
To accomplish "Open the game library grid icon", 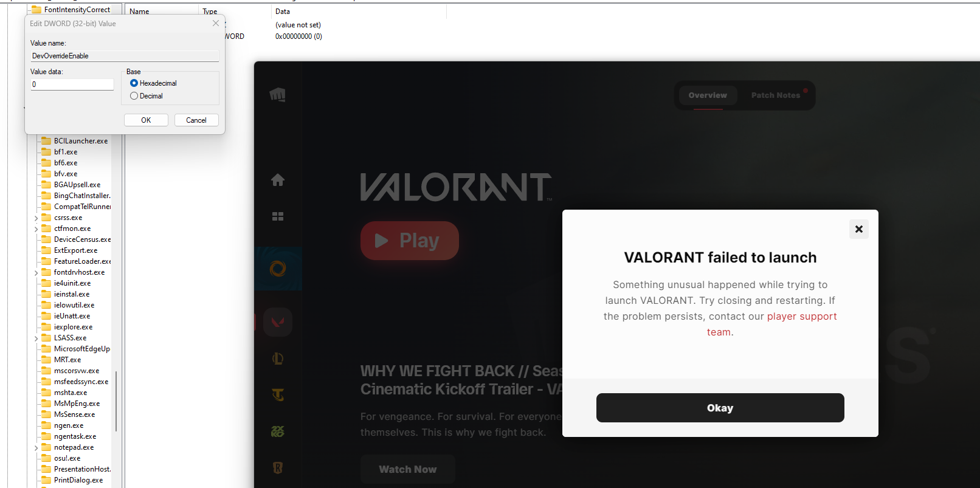I will [x=278, y=216].
